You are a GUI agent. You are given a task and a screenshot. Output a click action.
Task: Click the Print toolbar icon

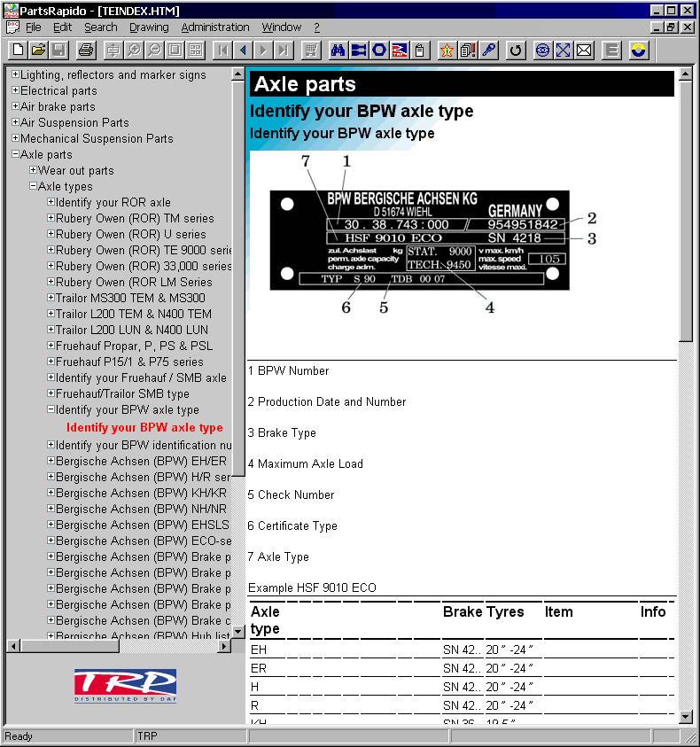pos(86,50)
